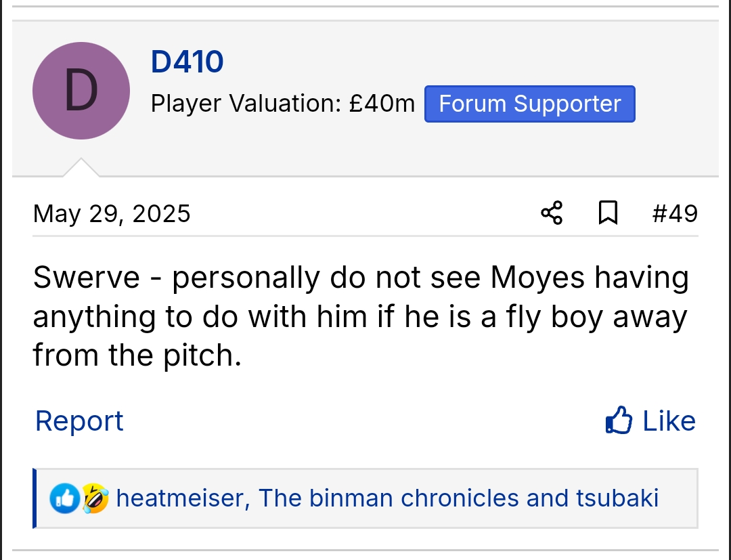Click the thumbs-up outline icon beside Like
Image resolution: width=731 pixels, height=560 pixels.
coord(619,421)
